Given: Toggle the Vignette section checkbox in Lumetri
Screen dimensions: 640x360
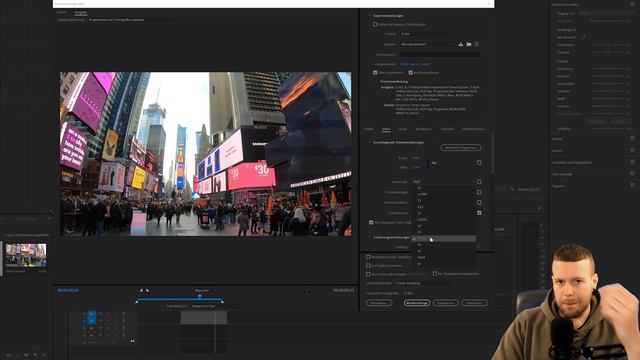Looking at the screenshot, I should (632, 186).
